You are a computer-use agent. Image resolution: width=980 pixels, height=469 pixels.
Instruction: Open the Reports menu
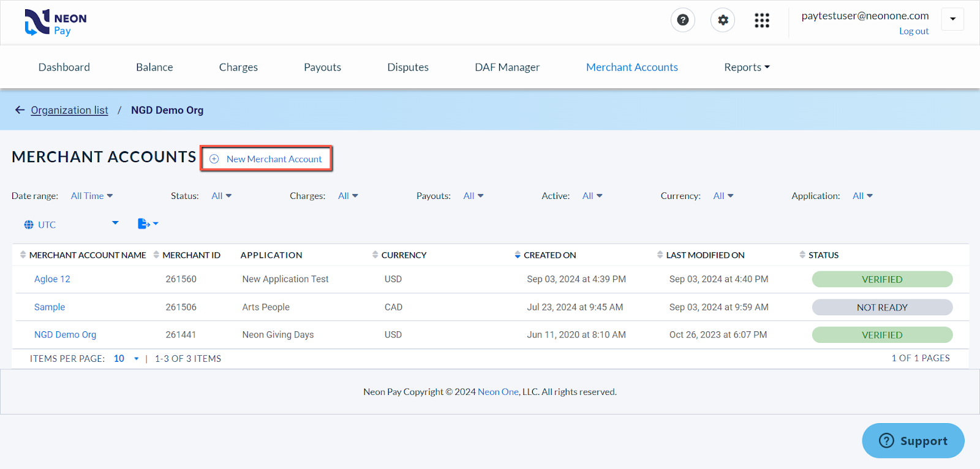[x=747, y=67]
